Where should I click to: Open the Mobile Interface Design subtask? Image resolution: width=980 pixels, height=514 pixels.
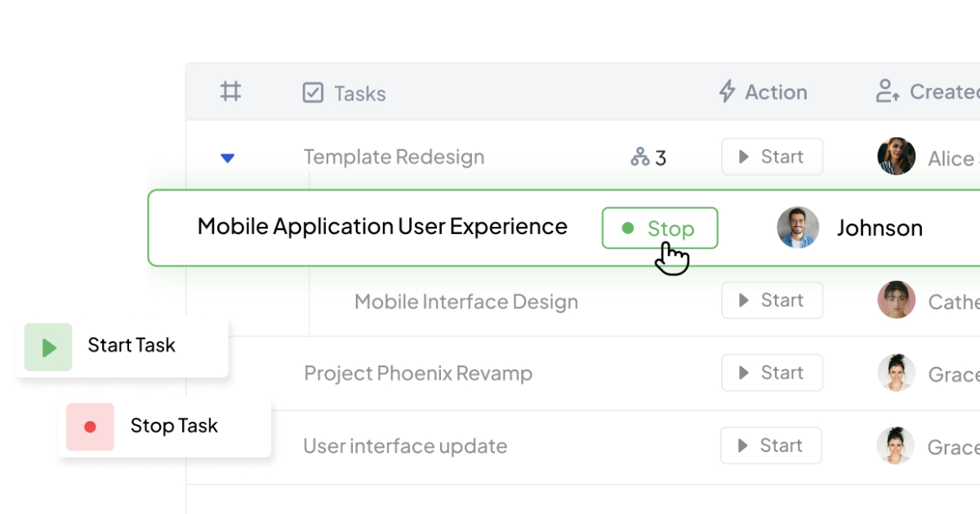point(465,302)
